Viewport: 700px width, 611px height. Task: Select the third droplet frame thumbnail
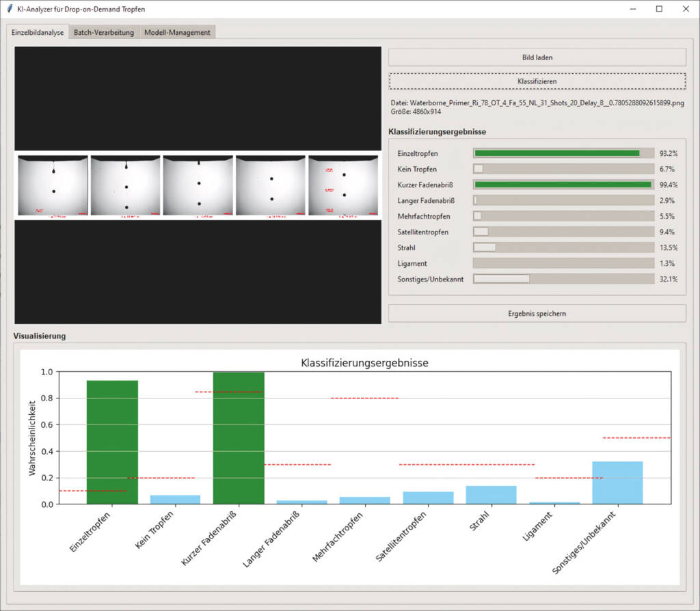pyautogui.click(x=198, y=185)
